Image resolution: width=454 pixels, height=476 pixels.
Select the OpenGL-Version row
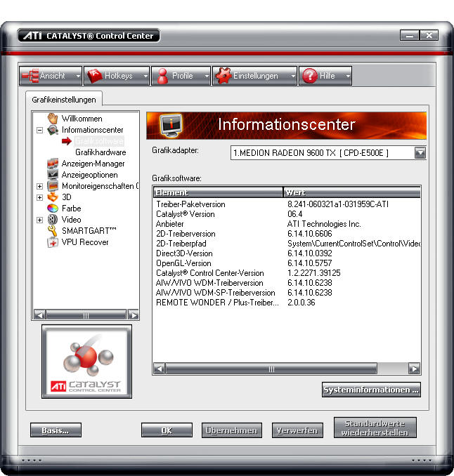tap(287, 263)
